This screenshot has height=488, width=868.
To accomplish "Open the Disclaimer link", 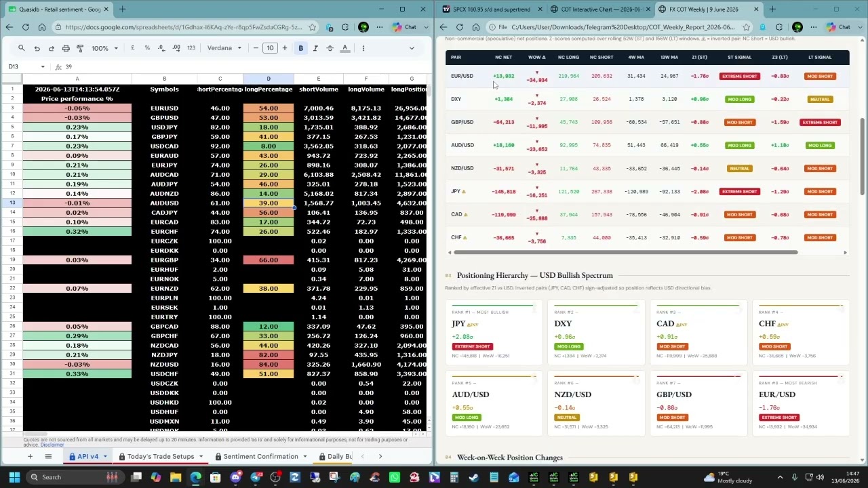I will click(52, 445).
